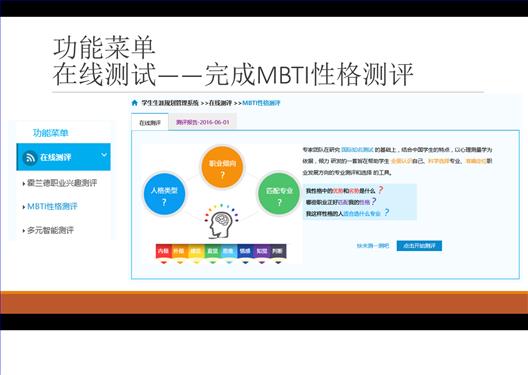Click the RSS-style icon beside 在线测评
The image size is (528, 375).
(x=30, y=158)
